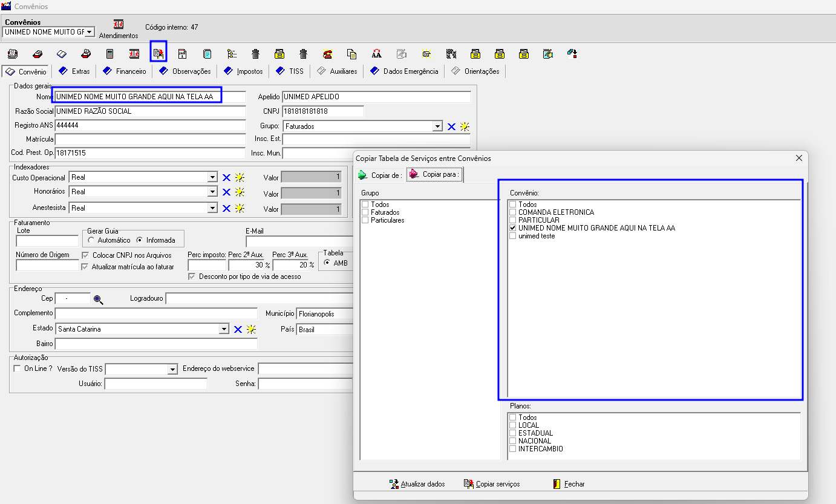This screenshot has height=504, width=836.
Task: Expand the Versão do TISS dropdown
Action: (x=172, y=369)
